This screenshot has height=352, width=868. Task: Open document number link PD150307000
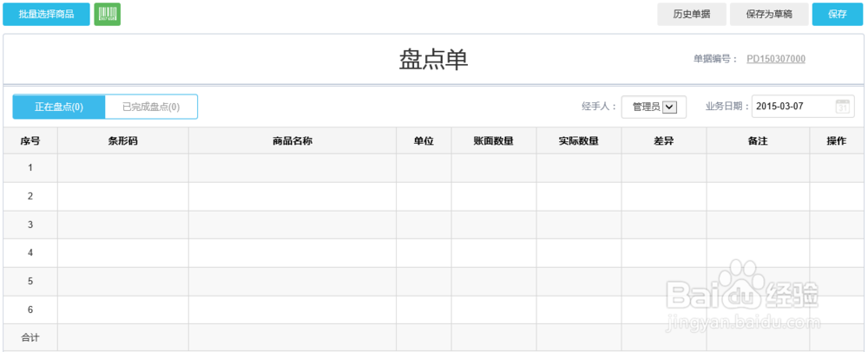pyautogui.click(x=776, y=59)
